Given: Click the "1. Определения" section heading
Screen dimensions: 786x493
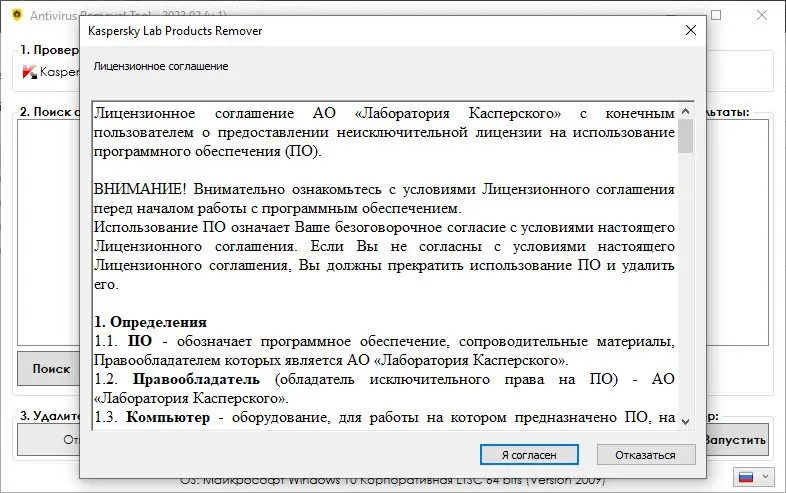Looking at the screenshot, I should [x=150, y=322].
